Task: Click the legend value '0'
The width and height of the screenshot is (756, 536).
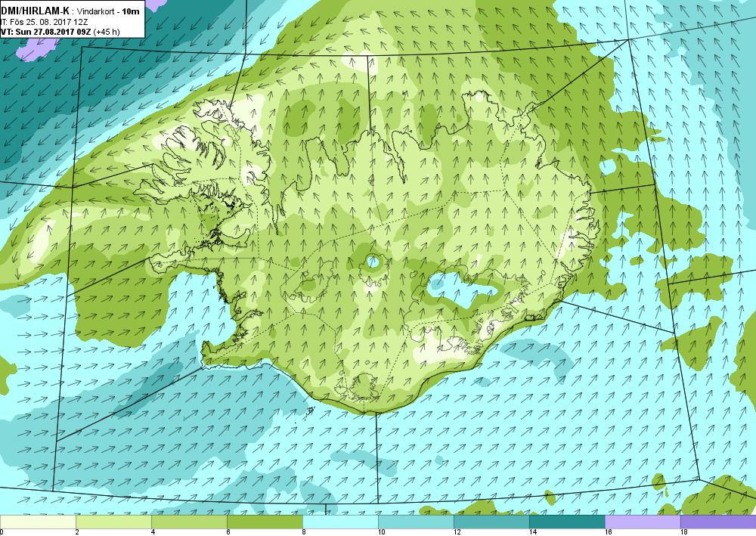Action: pyautogui.click(x=2, y=532)
